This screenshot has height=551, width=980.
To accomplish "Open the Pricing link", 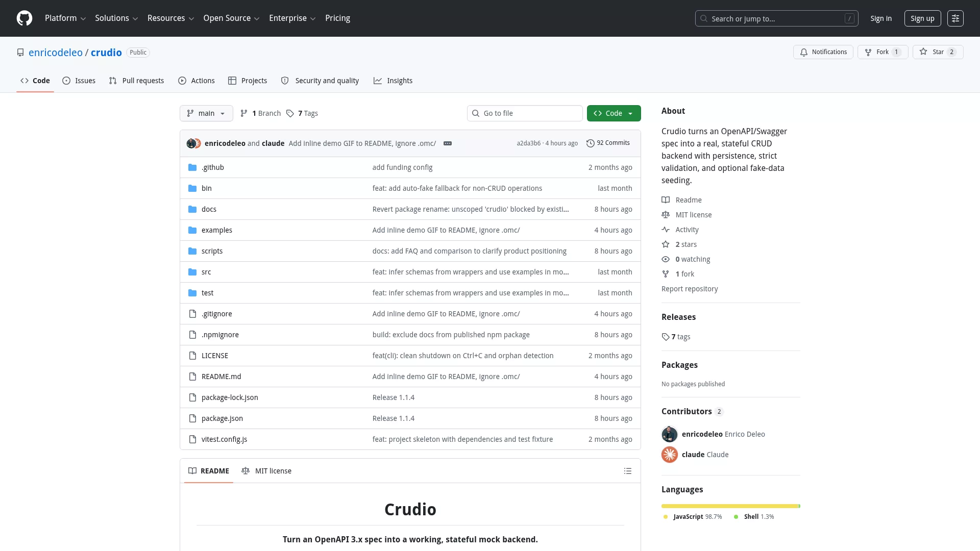I will tap(338, 18).
